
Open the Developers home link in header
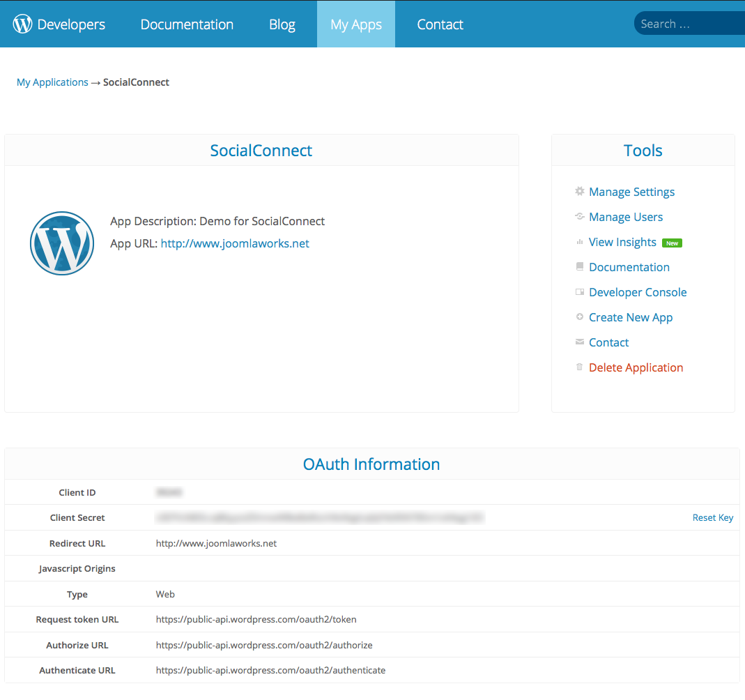71,24
